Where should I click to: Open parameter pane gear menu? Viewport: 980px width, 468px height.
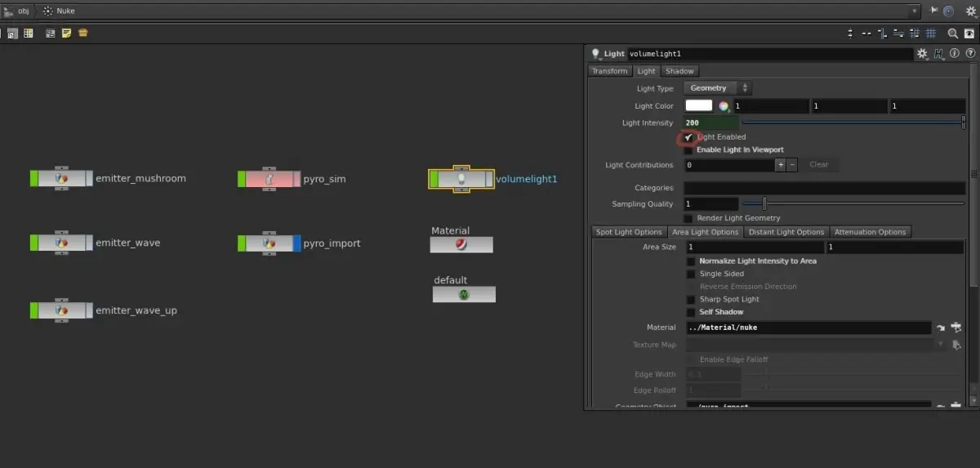[x=923, y=54]
